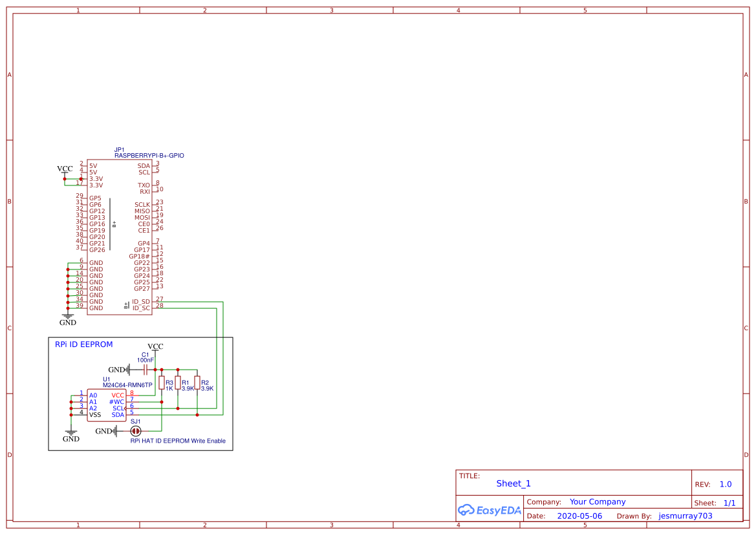Click the Sheet_1 title text
The width and height of the screenshot is (756, 535).
click(513, 483)
